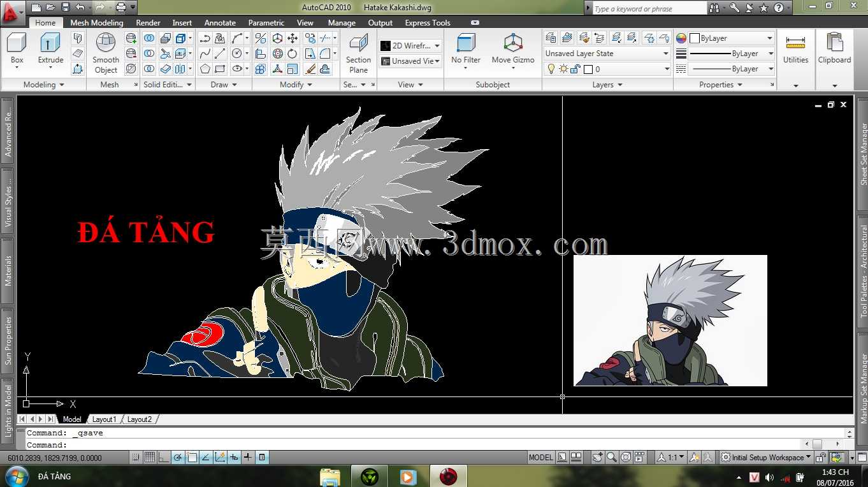Select the Polygon draw tool
Screen dimensions: 868x487
(205, 69)
